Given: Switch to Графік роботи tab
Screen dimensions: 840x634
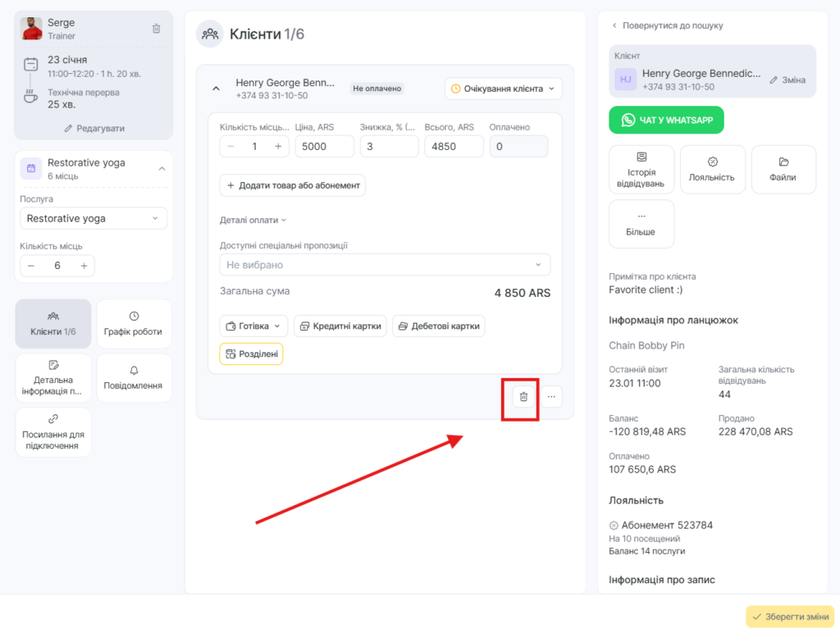Looking at the screenshot, I should tap(134, 324).
